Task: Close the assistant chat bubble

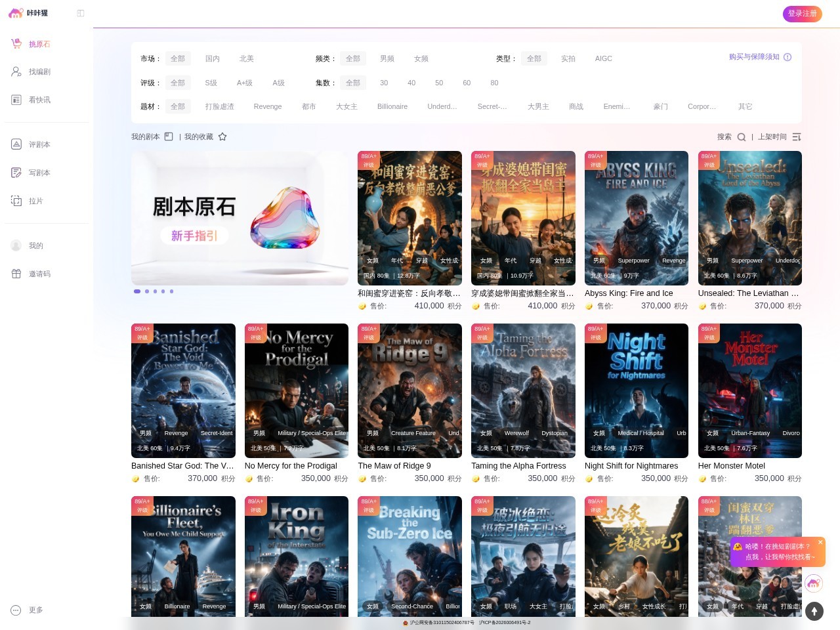Action: pos(820,542)
